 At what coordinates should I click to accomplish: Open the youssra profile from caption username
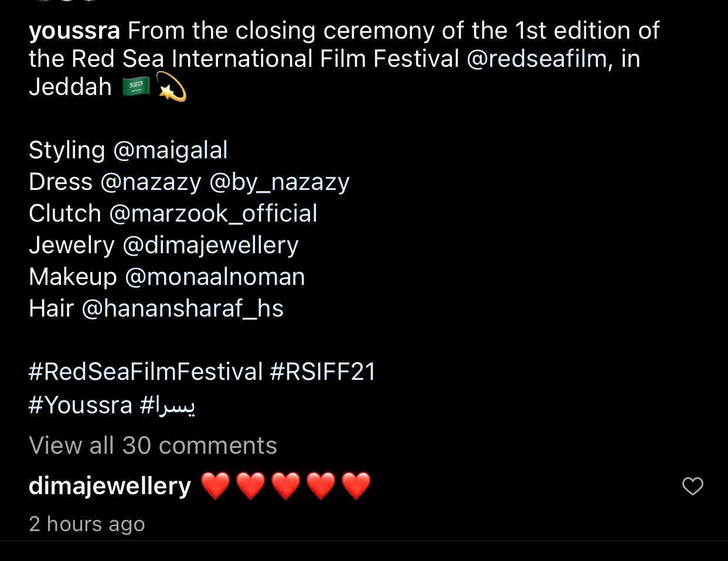click(74, 30)
